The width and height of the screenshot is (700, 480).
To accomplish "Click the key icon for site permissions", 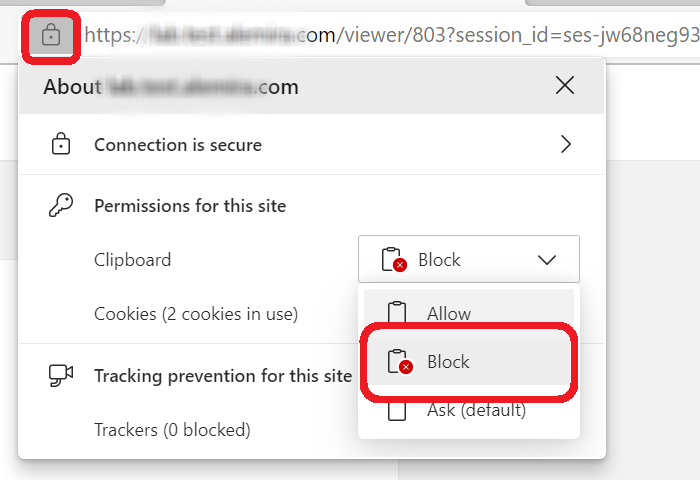I will tap(60, 206).
